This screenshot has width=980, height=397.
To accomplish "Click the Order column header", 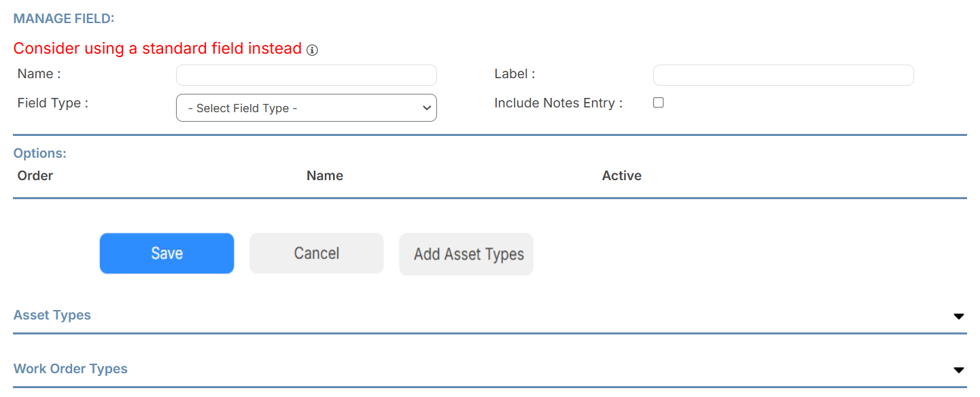I will click(35, 175).
